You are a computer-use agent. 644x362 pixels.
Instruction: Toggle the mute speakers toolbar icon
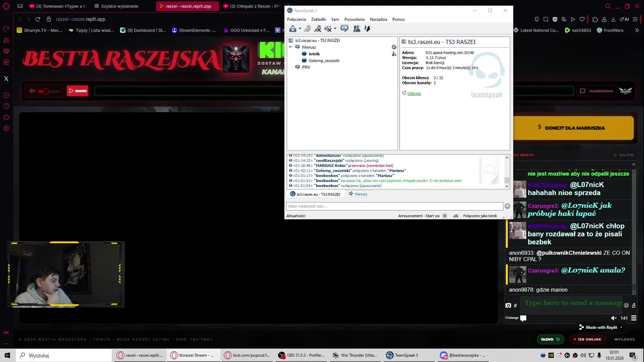coord(328,29)
